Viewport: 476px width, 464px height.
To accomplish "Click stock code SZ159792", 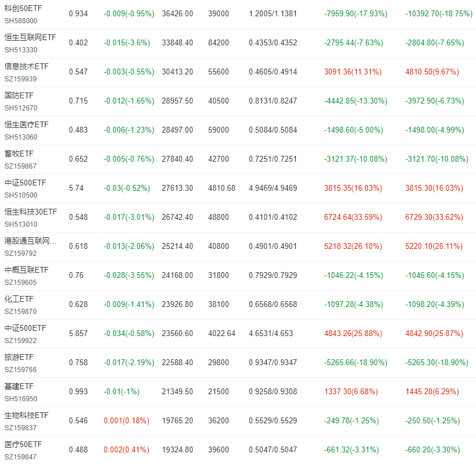I will [20, 254].
